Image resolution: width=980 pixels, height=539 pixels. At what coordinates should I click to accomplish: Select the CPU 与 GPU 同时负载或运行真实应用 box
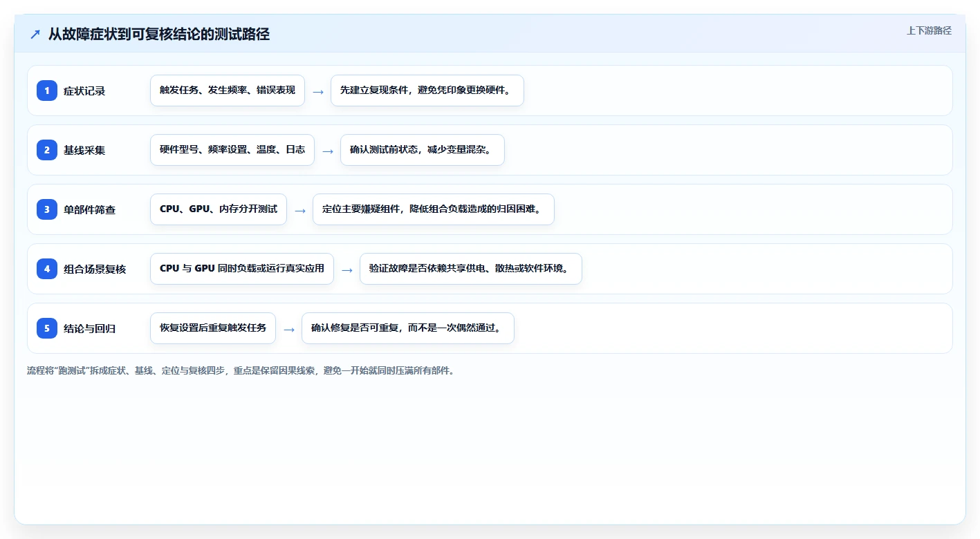[x=242, y=269]
